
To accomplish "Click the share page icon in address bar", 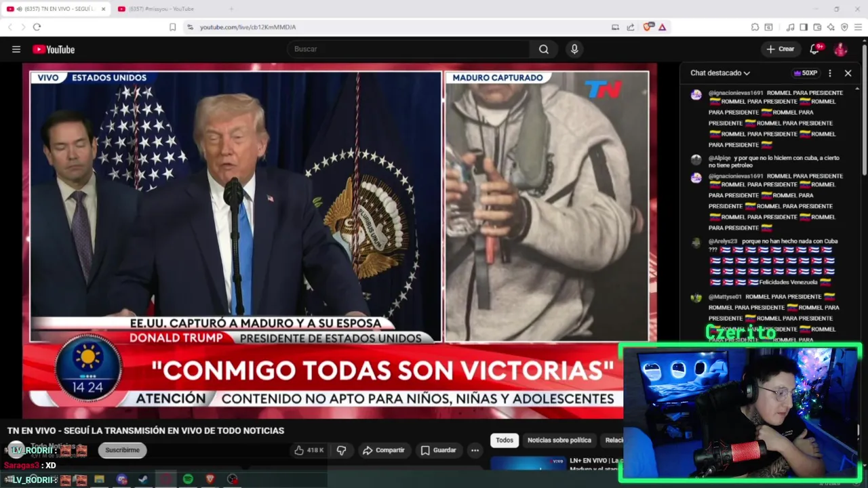I will pyautogui.click(x=630, y=27).
